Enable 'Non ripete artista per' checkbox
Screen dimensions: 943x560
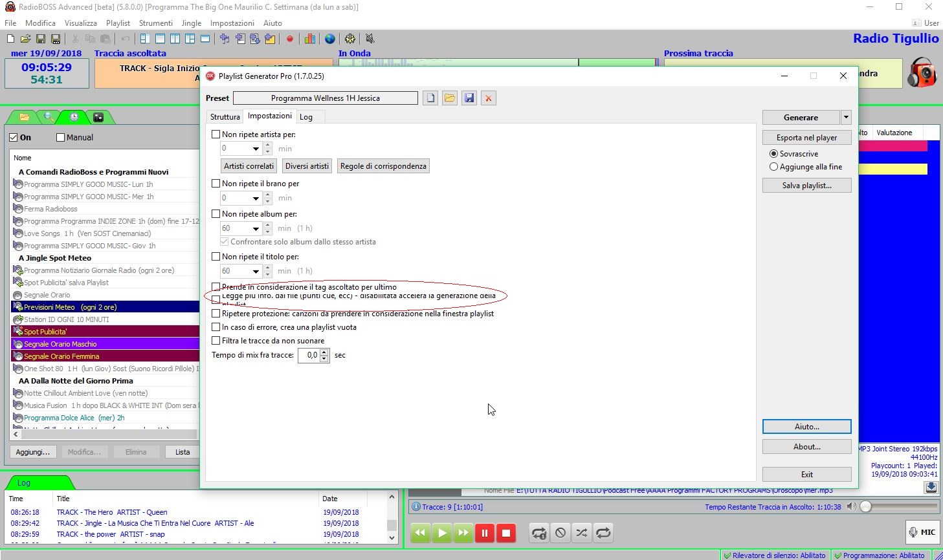coord(216,135)
